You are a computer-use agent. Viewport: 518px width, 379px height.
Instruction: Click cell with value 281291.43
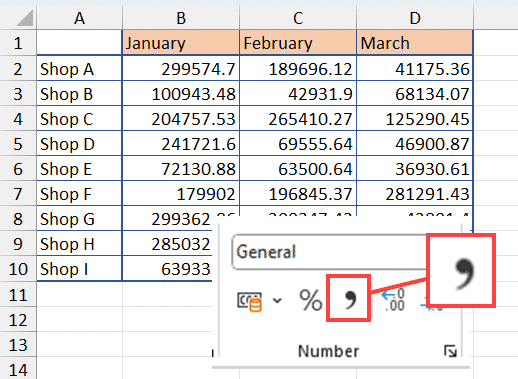point(415,194)
